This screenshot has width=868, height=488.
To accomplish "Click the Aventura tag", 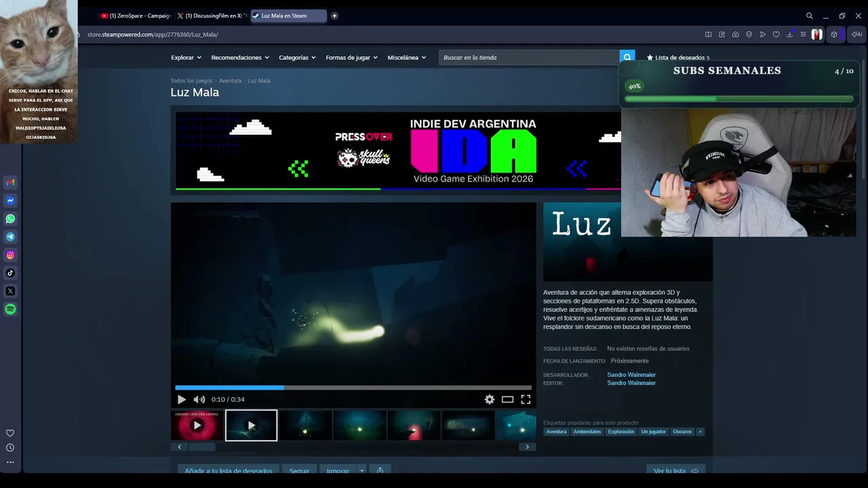I will point(556,432).
